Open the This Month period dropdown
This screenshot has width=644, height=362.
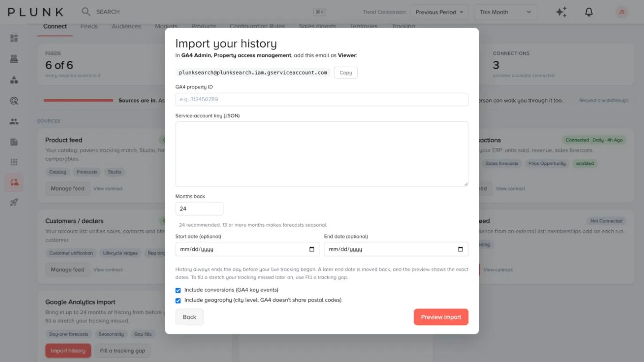pyautogui.click(x=506, y=12)
